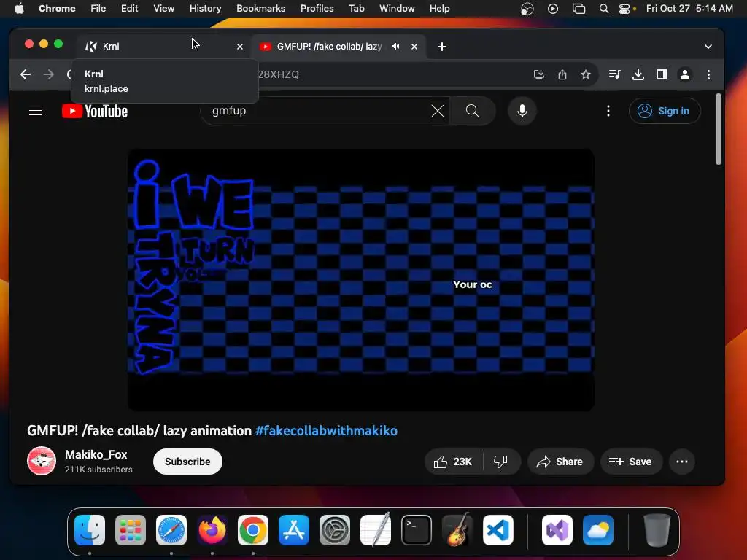Start voice search with the microphone
This screenshot has width=747, height=560.
[x=522, y=111]
